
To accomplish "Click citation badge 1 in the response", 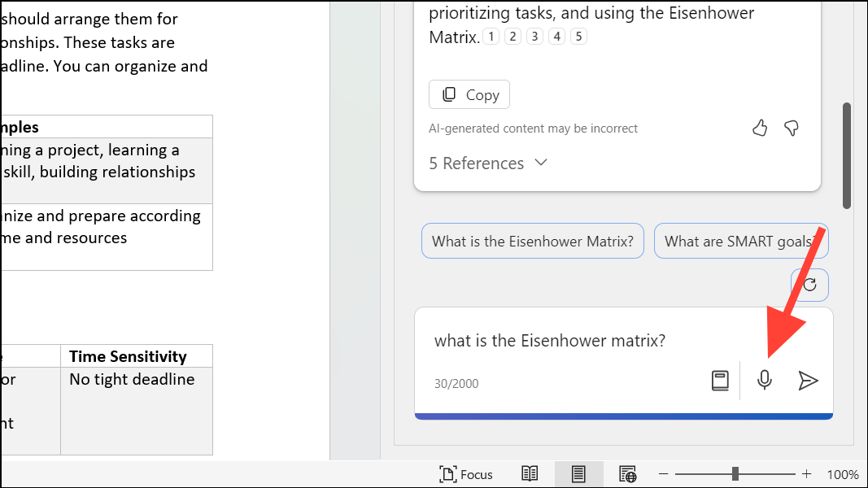I will click(491, 36).
